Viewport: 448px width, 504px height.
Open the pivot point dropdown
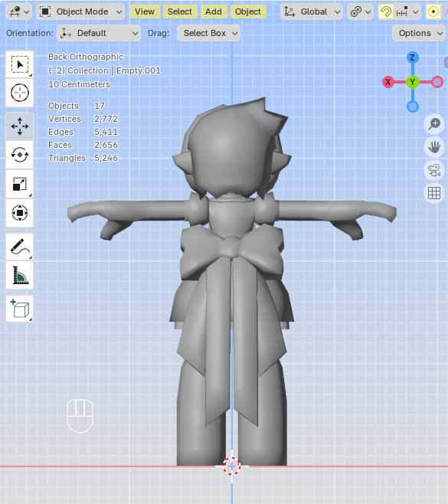[360, 12]
